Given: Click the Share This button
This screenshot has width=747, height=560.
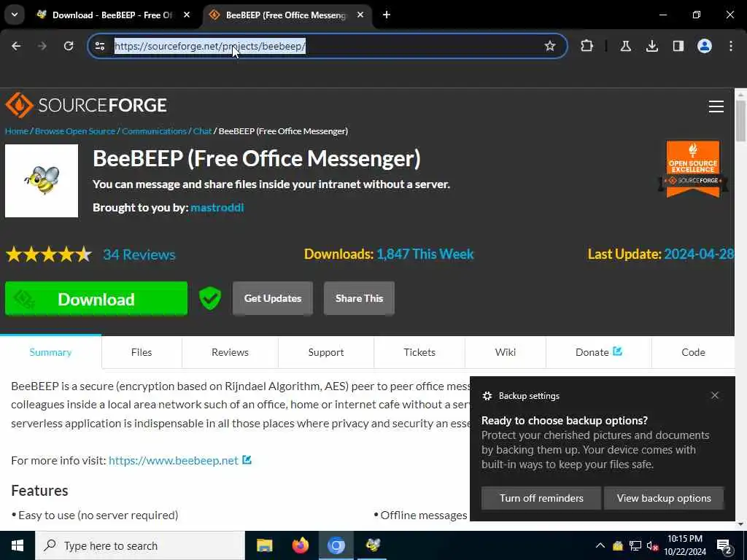Looking at the screenshot, I should (x=359, y=298).
